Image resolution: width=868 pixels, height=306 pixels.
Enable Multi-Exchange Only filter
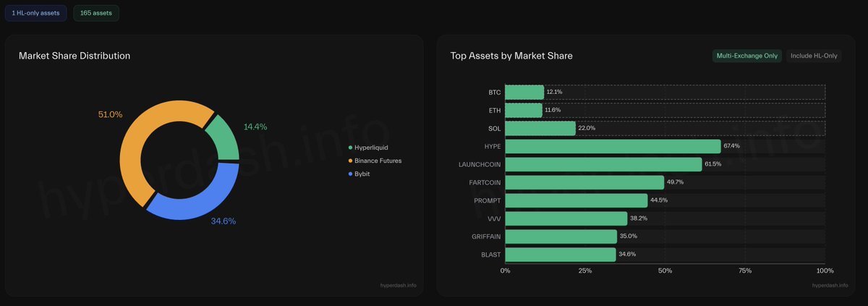[746, 56]
